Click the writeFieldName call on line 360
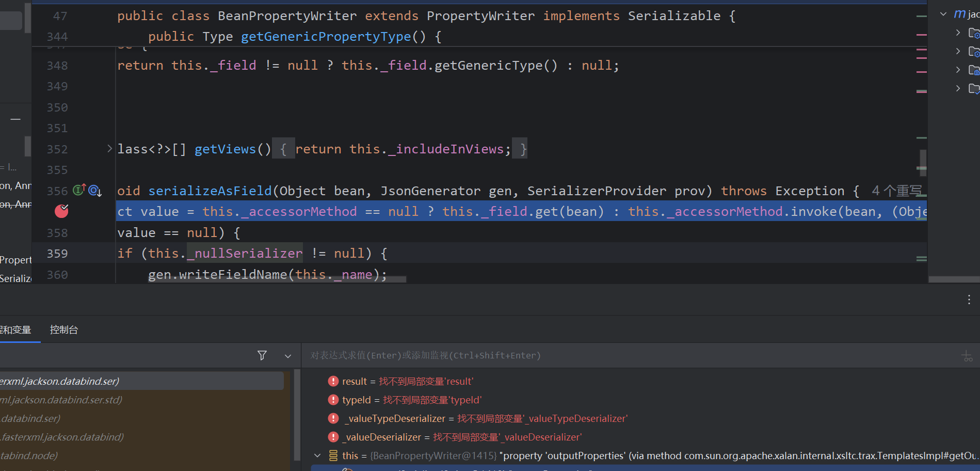The height and width of the screenshot is (471, 980). 233,275
